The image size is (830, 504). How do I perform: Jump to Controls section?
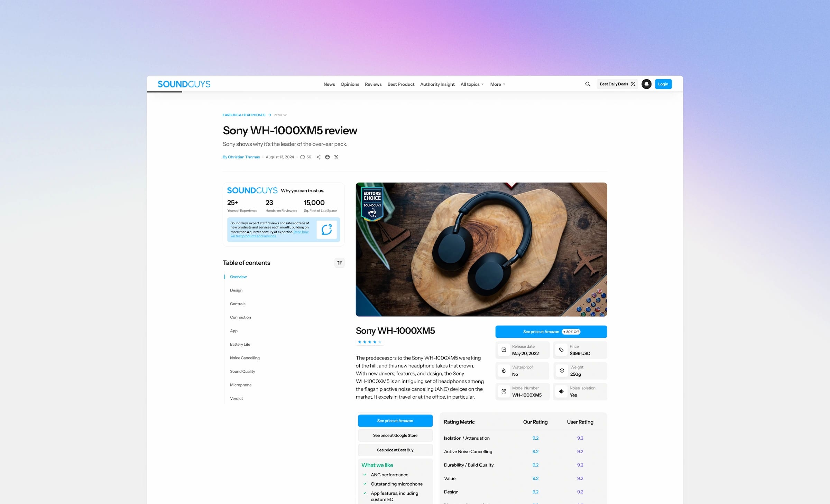click(238, 304)
